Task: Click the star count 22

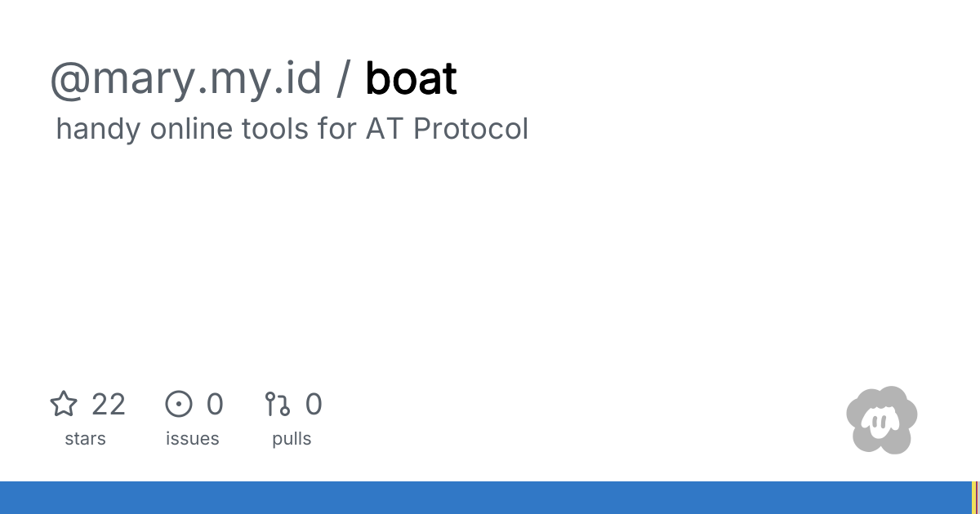Action: click(109, 404)
